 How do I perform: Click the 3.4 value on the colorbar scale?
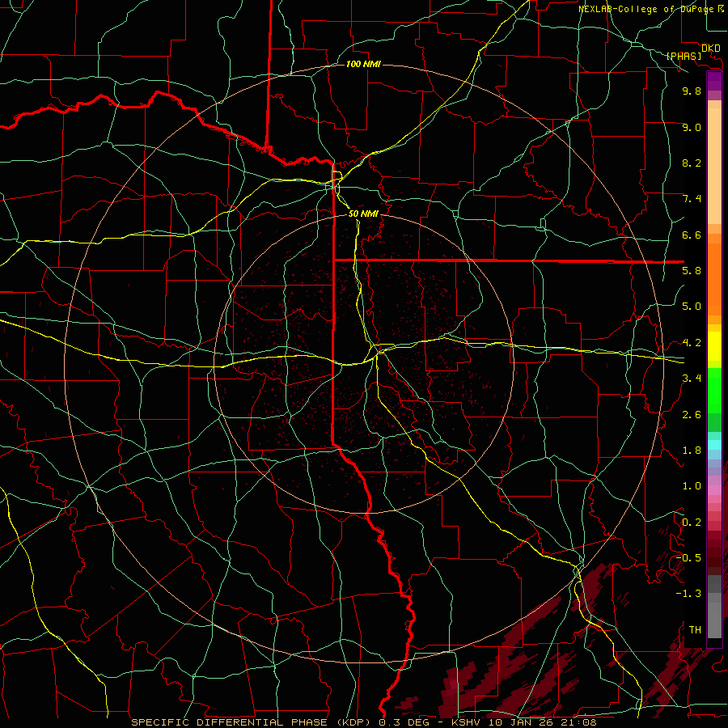click(692, 378)
